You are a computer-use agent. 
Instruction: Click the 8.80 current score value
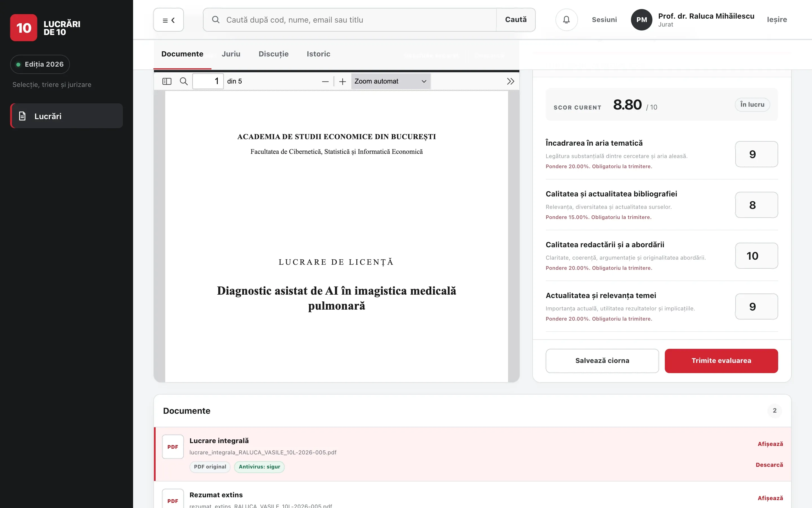click(x=627, y=104)
